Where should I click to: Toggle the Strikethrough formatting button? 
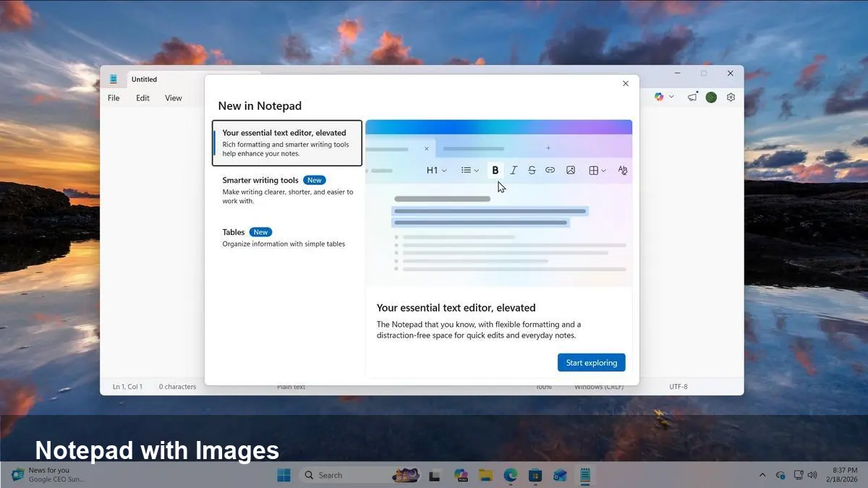click(532, 170)
